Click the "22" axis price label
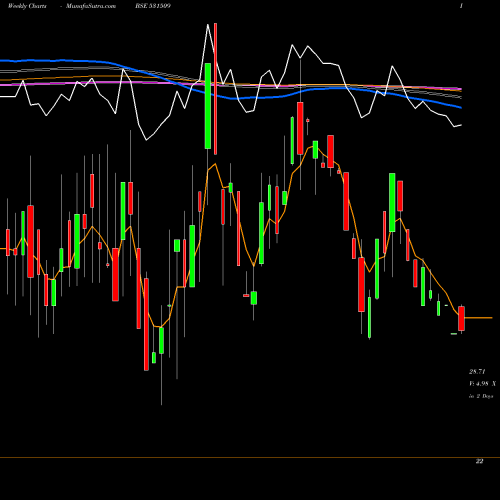The height and width of the screenshot is (500, 500). click(479, 461)
